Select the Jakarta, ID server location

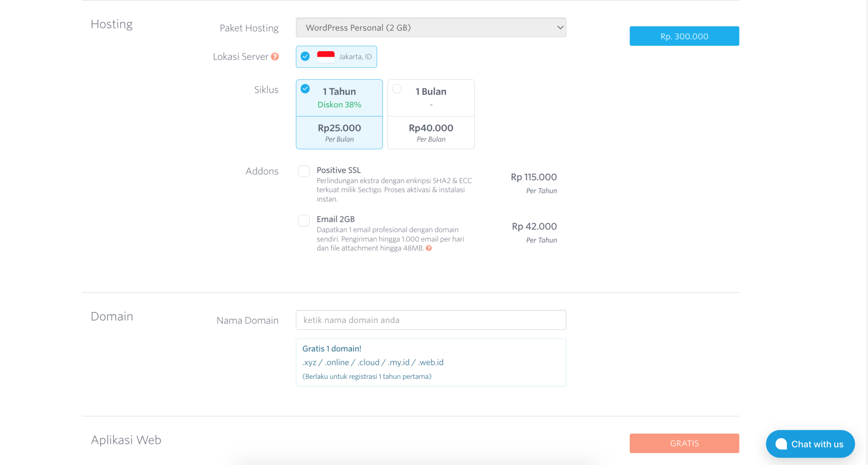[355, 57]
